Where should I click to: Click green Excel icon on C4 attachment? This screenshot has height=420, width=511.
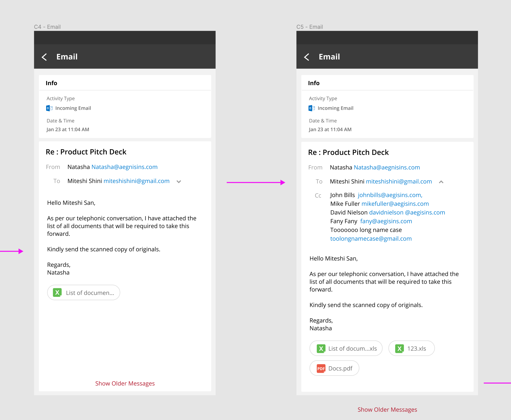click(x=57, y=293)
